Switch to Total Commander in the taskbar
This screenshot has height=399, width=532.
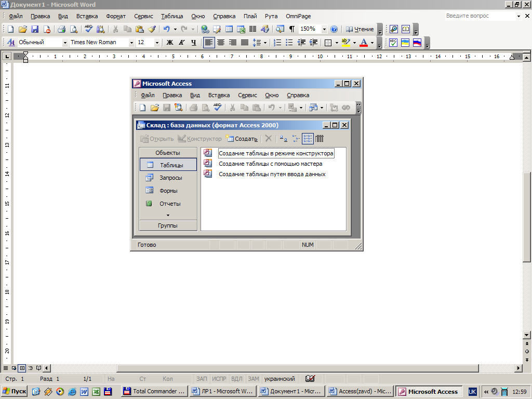coord(154,391)
